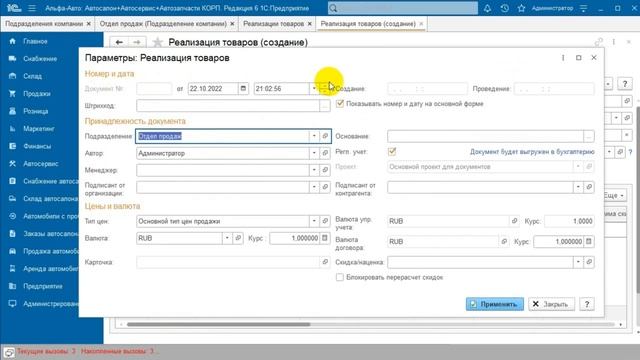Open the hamburger main menu icon
The image size is (640, 360).
(x=32, y=8)
